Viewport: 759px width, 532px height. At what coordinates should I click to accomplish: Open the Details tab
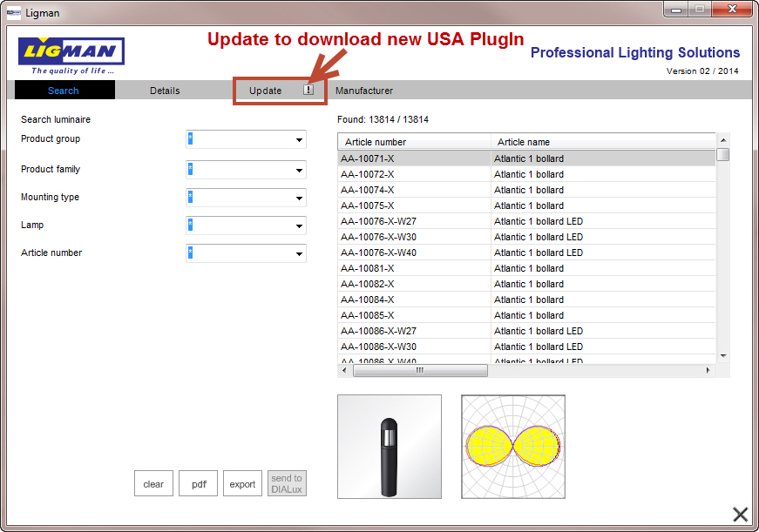165,91
